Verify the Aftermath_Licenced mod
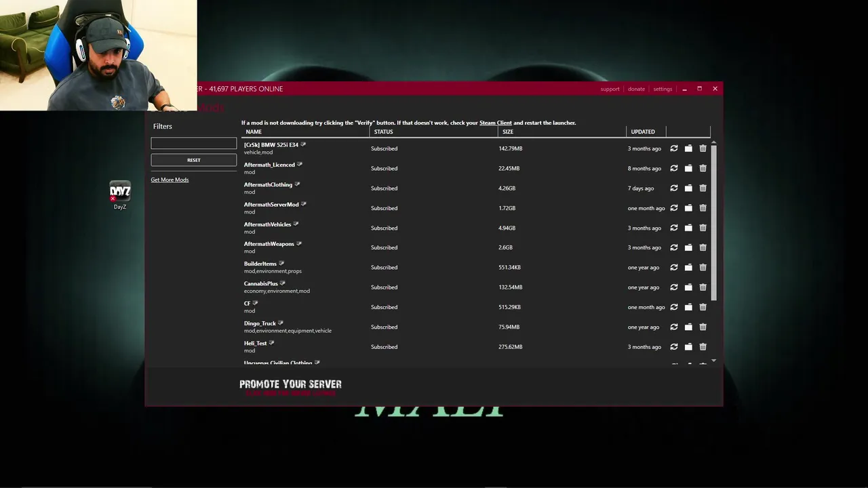The height and width of the screenshot is (488, 868). point(674,168)
